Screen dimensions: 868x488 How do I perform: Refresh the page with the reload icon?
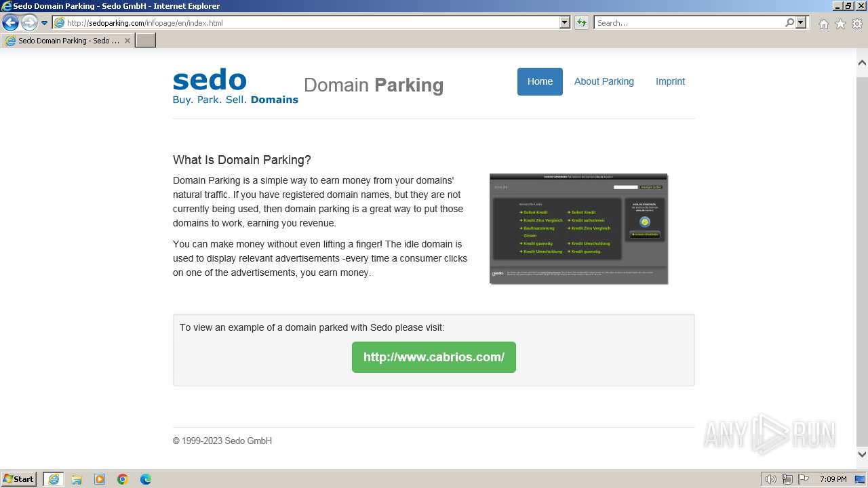click(582, 22)
